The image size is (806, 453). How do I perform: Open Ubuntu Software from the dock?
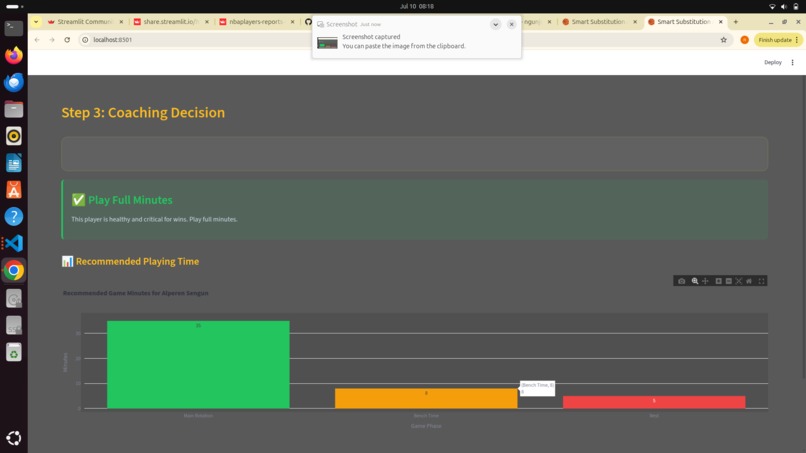14,190
